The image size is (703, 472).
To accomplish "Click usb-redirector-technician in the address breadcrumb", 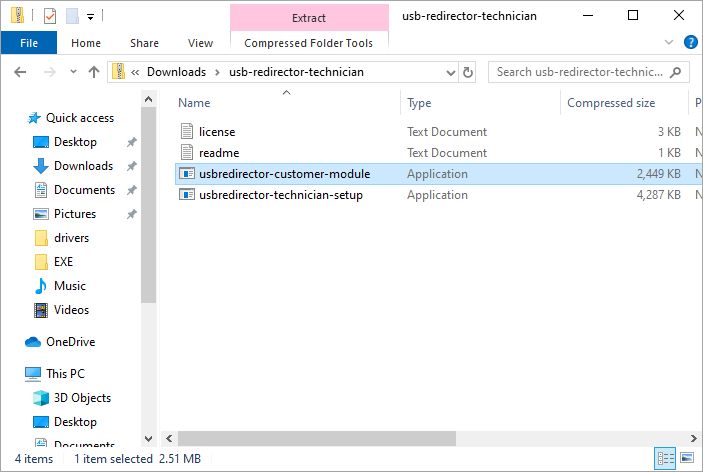I will click(x=296, y=72).
